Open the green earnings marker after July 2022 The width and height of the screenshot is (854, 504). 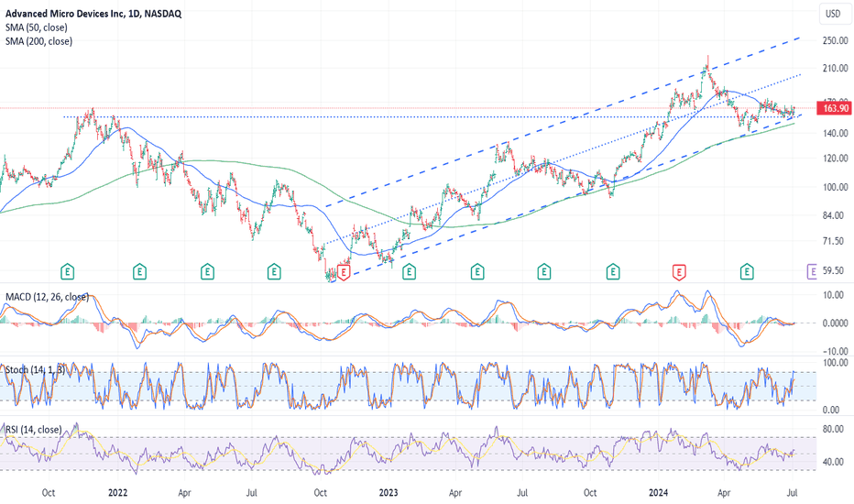(x=274, y=271)
